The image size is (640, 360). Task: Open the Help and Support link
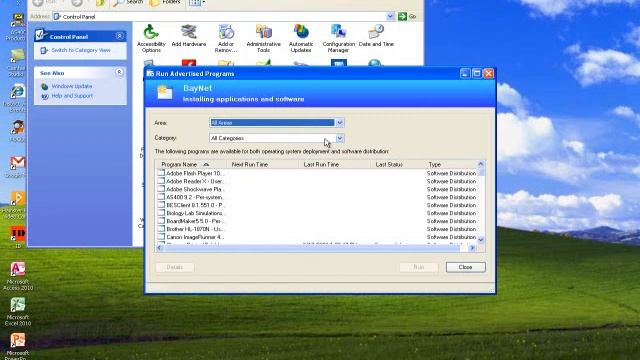(72, 96)
